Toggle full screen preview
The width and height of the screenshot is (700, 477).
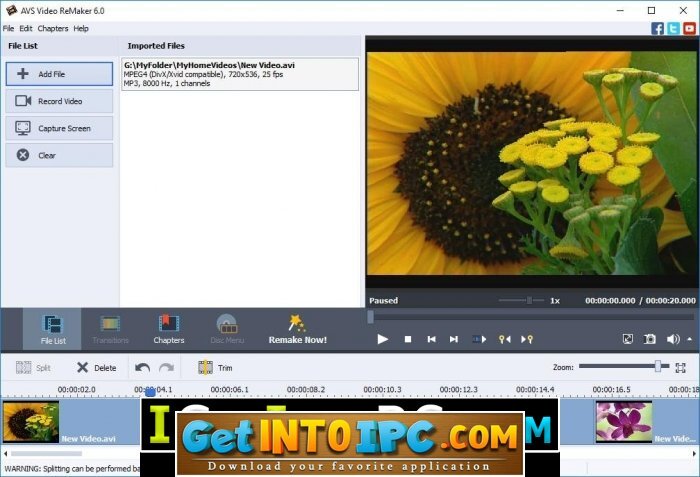tap(628, 339)
